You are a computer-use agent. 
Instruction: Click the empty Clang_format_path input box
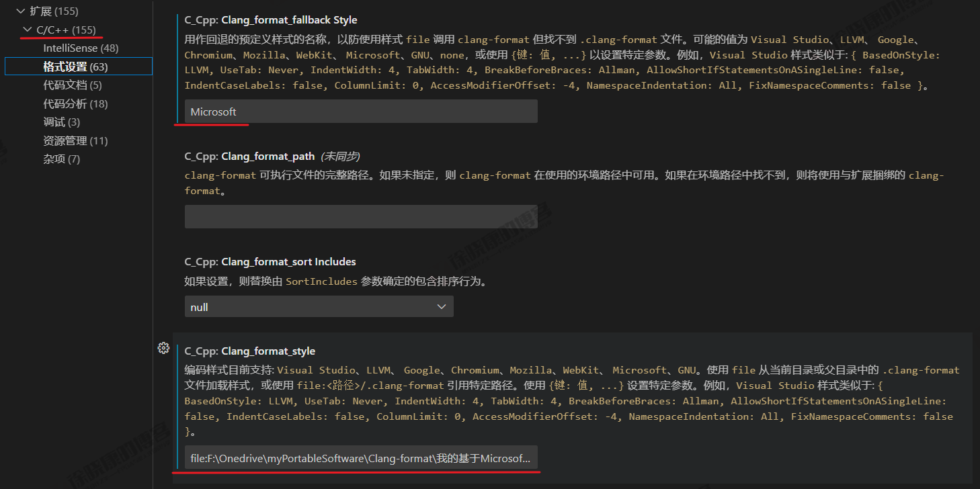coord(361,216)
